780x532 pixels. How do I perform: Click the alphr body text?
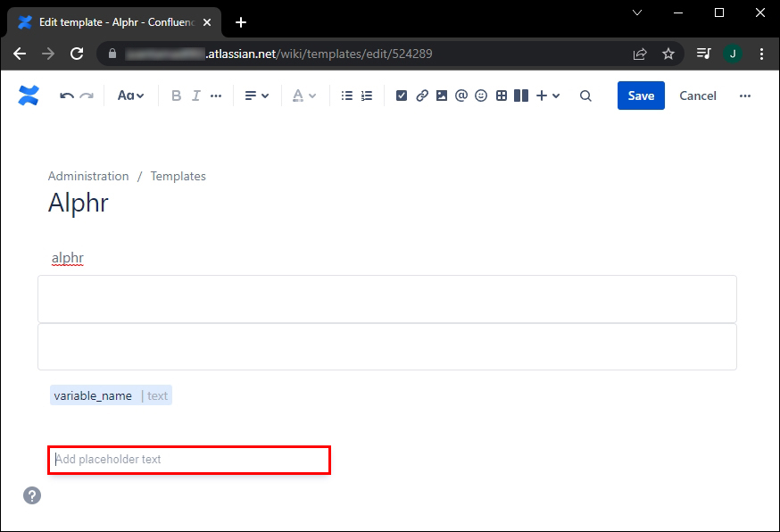click(68, 258)
